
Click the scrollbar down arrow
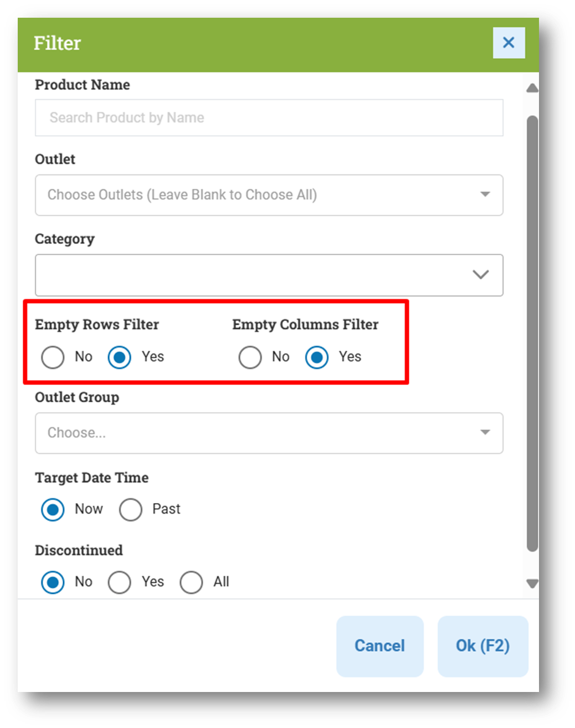(532, 583)
